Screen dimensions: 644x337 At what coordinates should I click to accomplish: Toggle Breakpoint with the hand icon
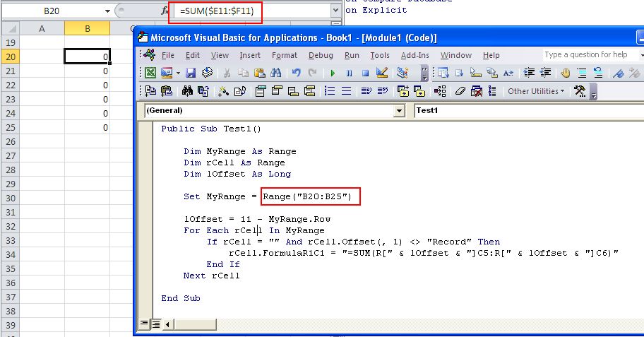click(x=566, y=73)
